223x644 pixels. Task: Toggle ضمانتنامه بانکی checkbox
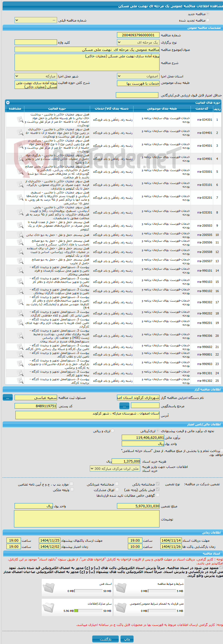coord(158,484)
